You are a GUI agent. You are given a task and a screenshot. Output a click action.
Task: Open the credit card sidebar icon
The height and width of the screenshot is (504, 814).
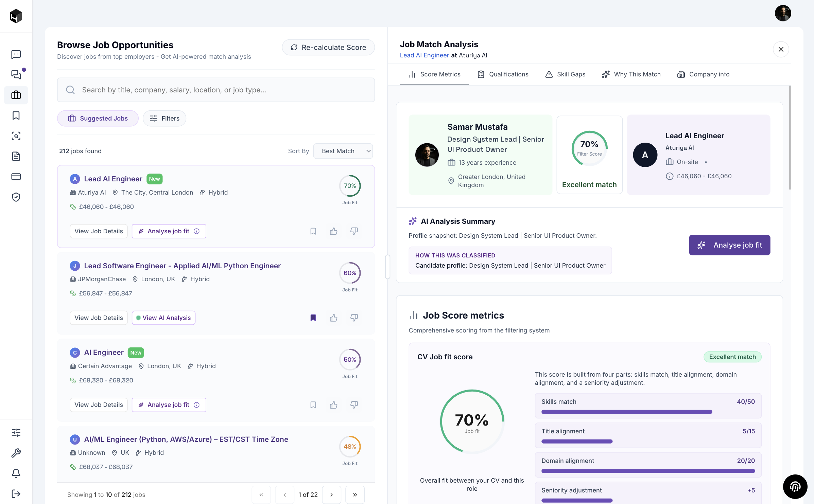[16, 177]
